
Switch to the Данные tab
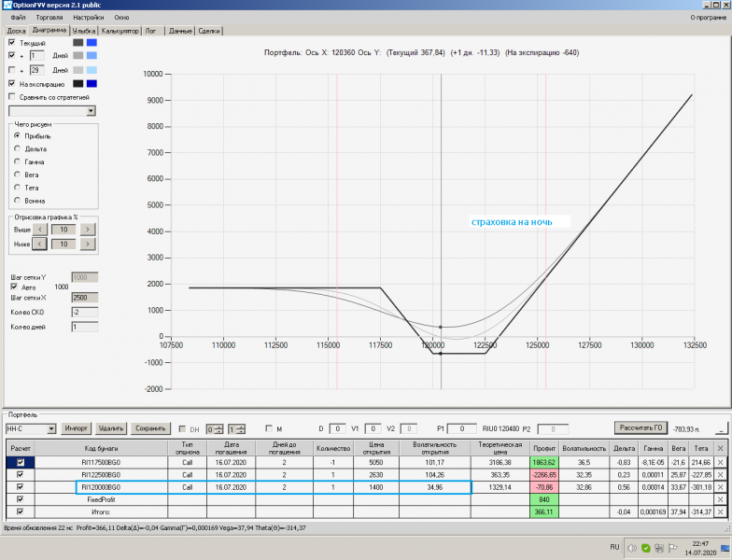(180, 31)
